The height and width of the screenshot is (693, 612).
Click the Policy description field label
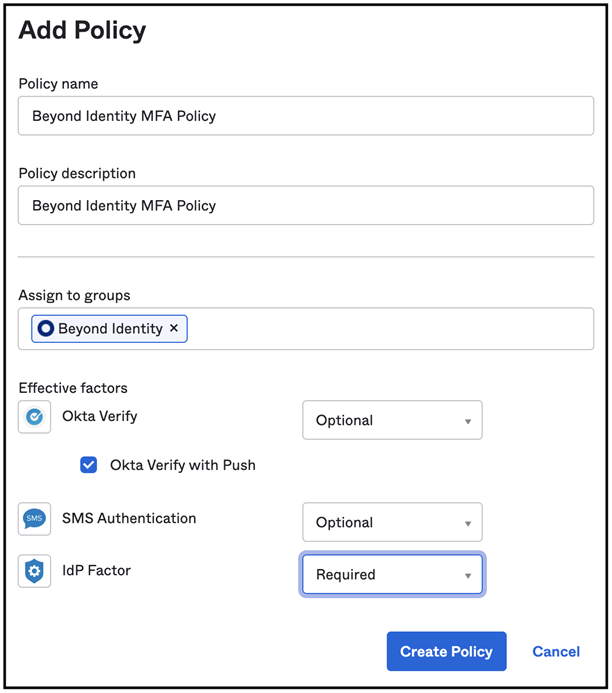click(x=77, y=174)
